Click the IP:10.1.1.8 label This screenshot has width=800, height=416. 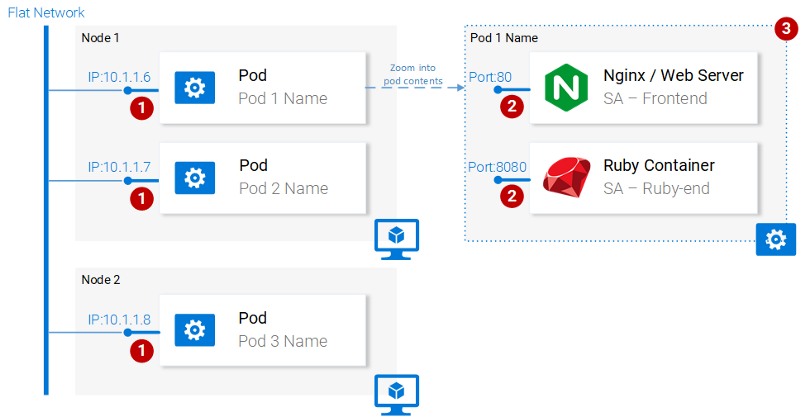coord(119,319)
